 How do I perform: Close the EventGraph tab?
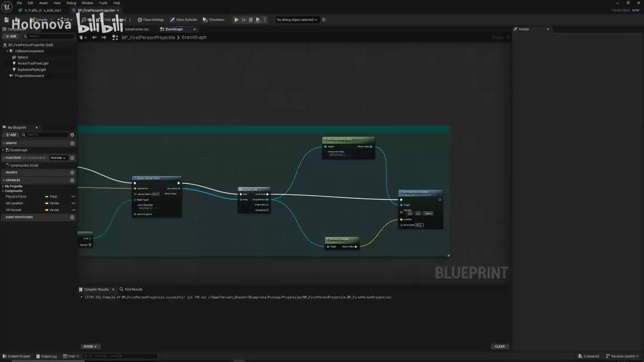tap(195, 29)
